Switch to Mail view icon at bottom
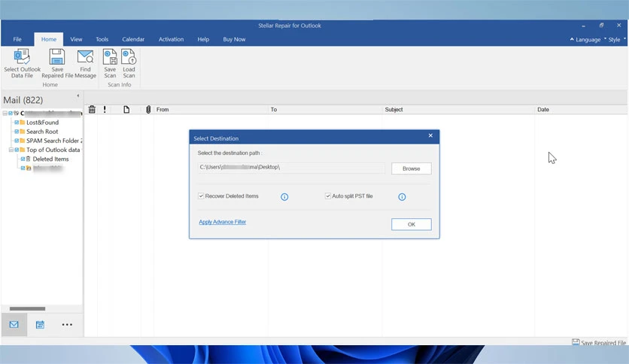Viewport: 629px width, 364px height. point(14,325)
